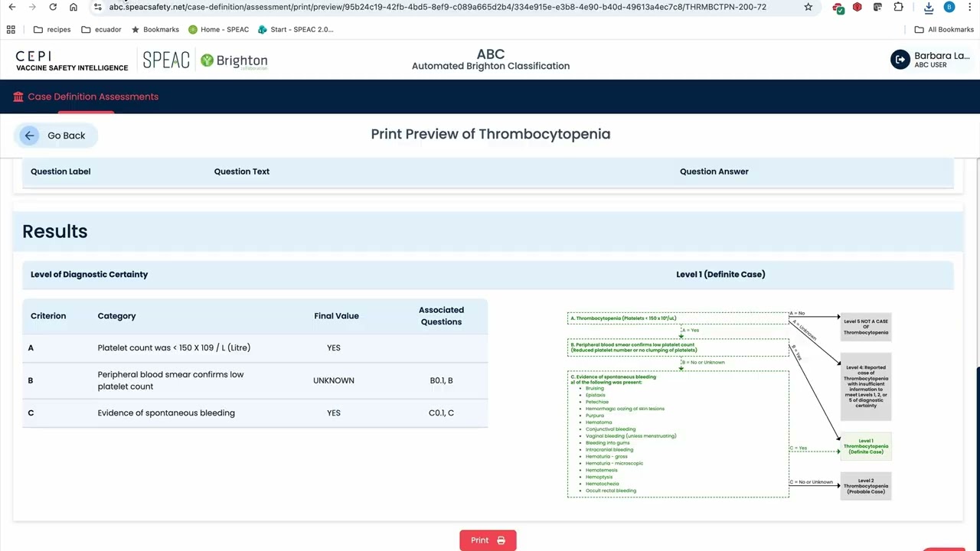Open the Bookmarks starred folder

point(155,30)
